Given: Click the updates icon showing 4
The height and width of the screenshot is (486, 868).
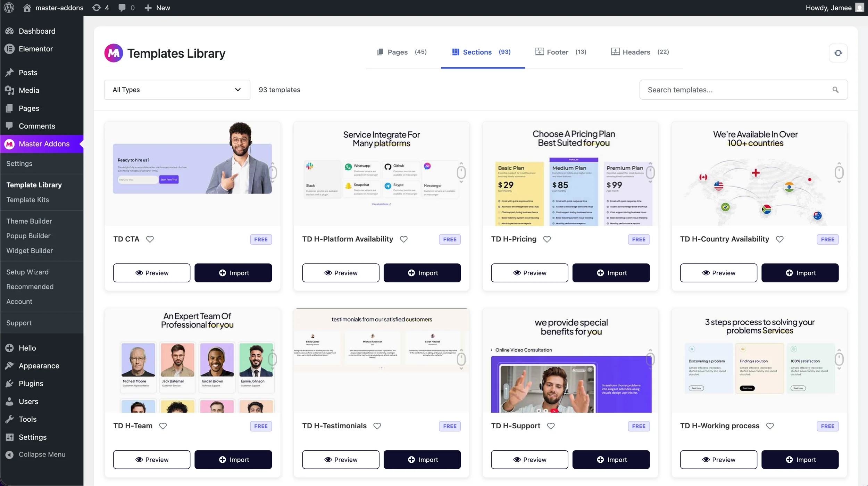Looking at the screenshot, I should tap(101, 8).
